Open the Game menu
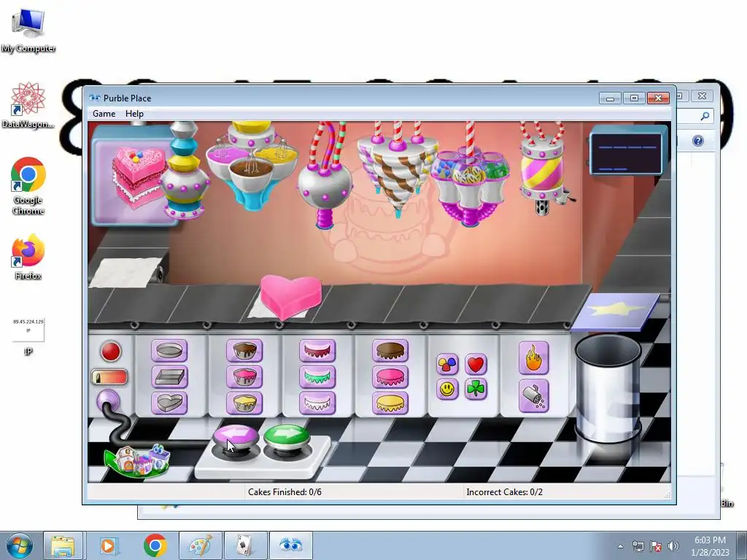The image size is (747, 560). [x=104, y=114]
